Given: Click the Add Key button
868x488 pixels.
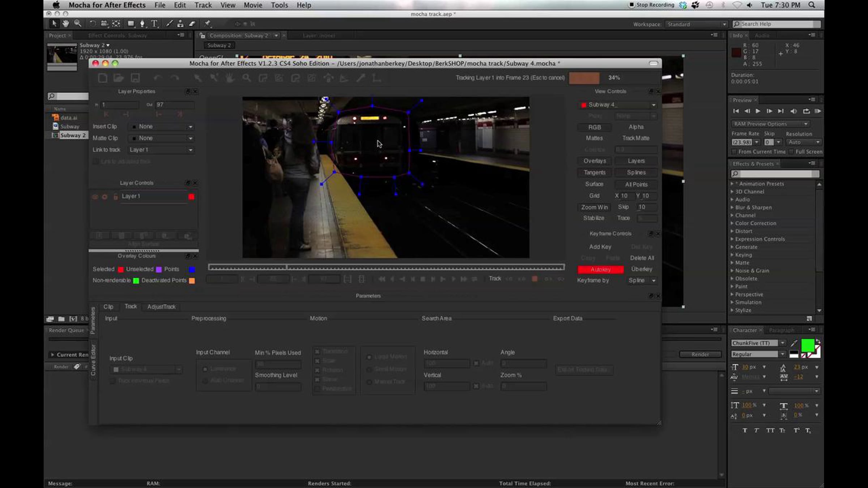Looking at the screenshot, I should coord(600,247).
